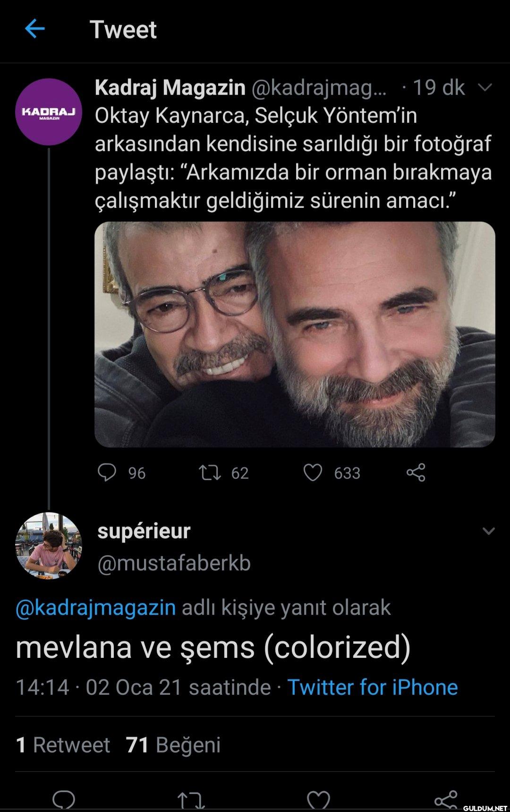Open the @kadrajmagazin mention link

[96, 608]
